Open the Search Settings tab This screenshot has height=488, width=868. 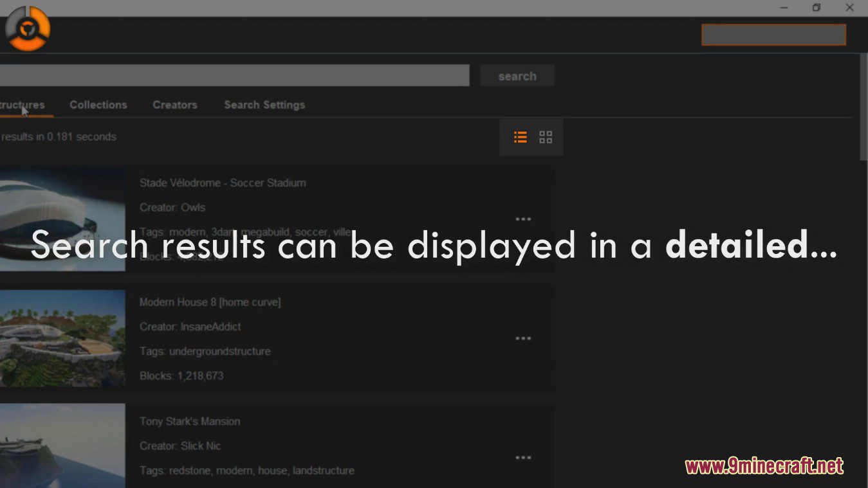tap(264, 105)
